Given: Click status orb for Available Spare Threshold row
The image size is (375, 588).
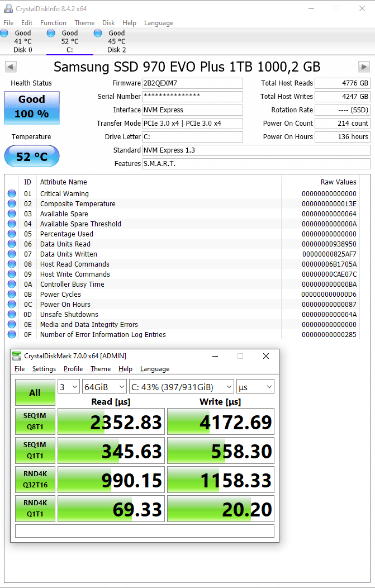Looking at the screenshot, I should 12,224.
